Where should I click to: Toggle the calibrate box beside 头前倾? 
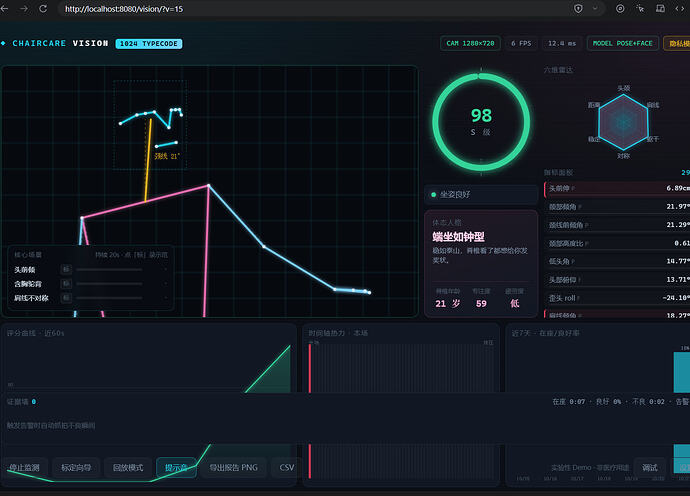click(x=66, y=269)
